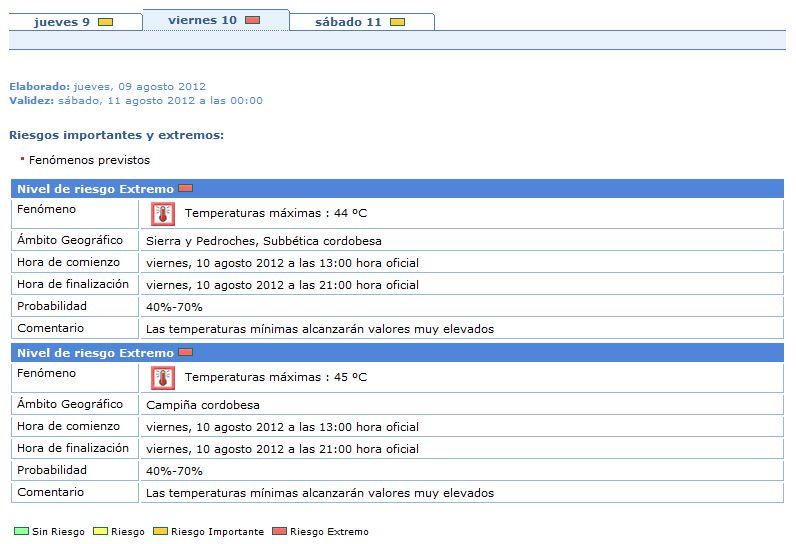
Task: Click the Riesgos importantes y extremos heading
Action: point(116,135)
